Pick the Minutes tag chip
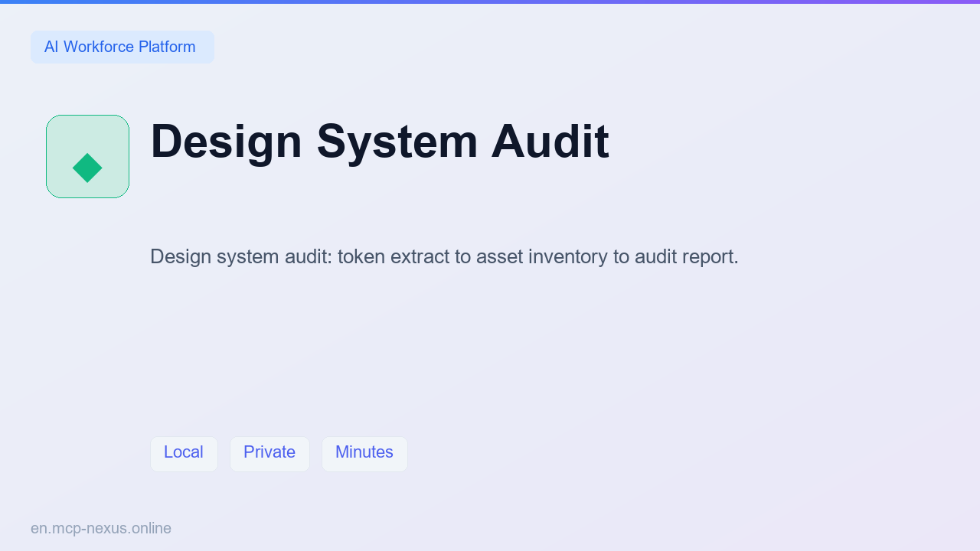 click(x=364, y=454)
